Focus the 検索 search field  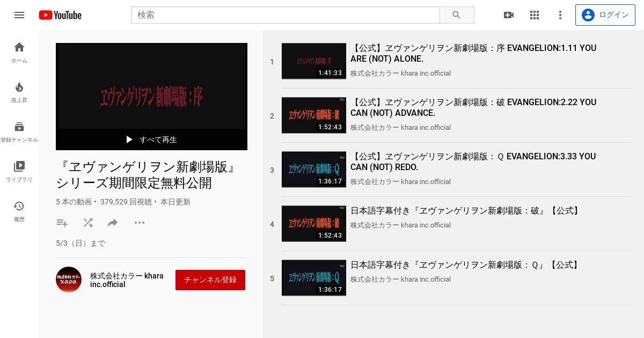pos(286,15)
